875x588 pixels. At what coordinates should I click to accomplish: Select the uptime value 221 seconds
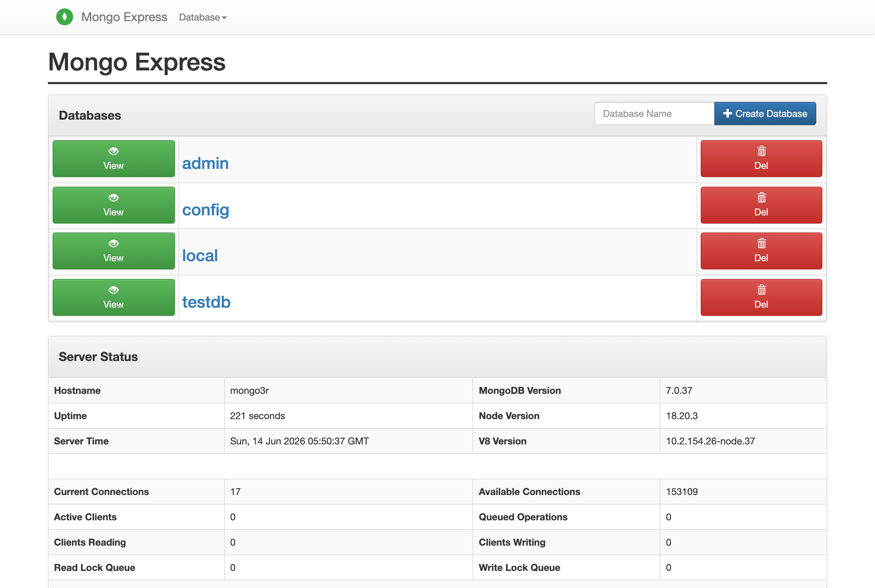[258, 416]
